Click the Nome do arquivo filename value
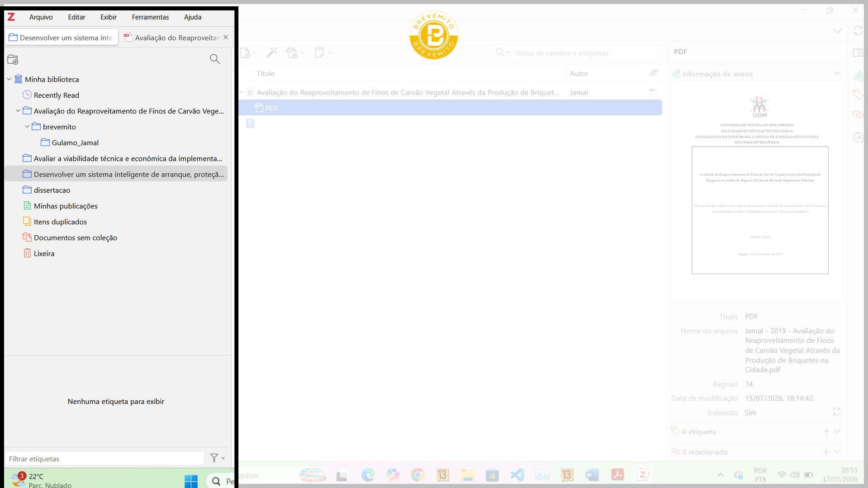This screenshot has width=868, height=488. tap(792, 350)
